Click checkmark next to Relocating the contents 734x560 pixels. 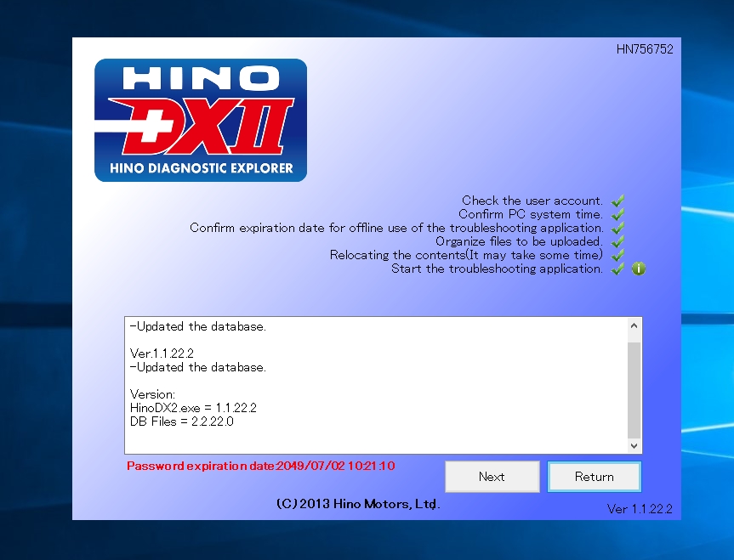pyautogui.click(x=618, y=255)
